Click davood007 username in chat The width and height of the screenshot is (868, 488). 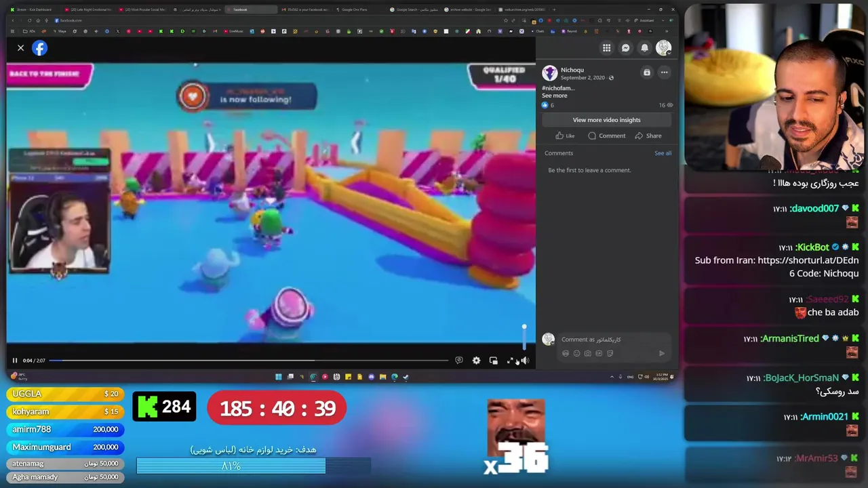(x=814, y=208)
